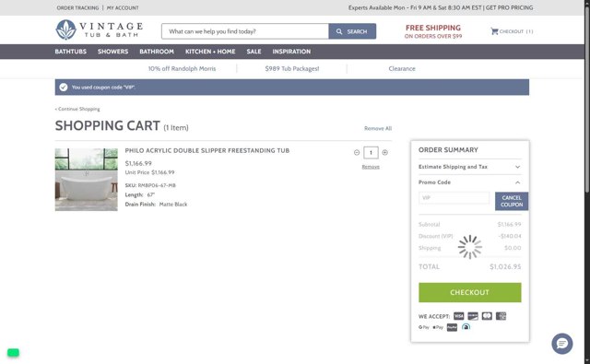590x364 pixels.
Task: Click the American Express payment icon
Action: click(x=501, y=316)
